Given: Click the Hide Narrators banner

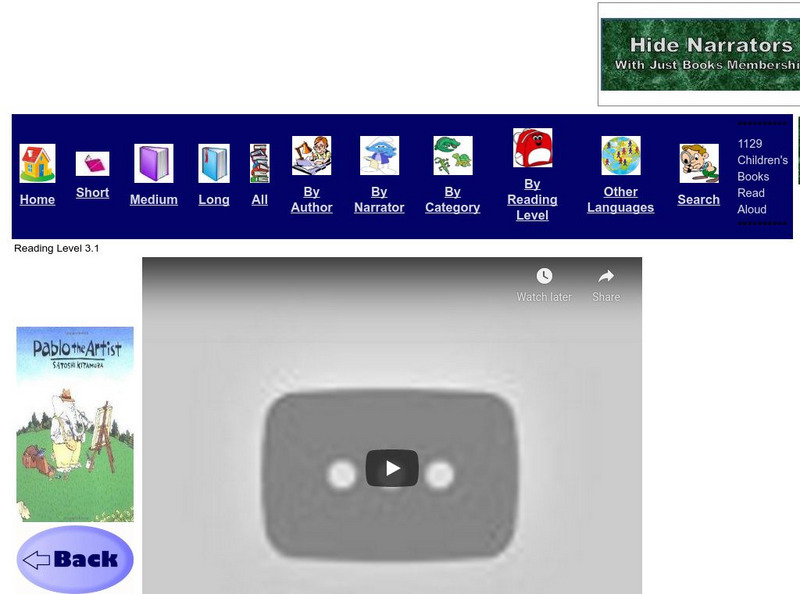Looking at the screenshot, I should [x=700, y=54].
